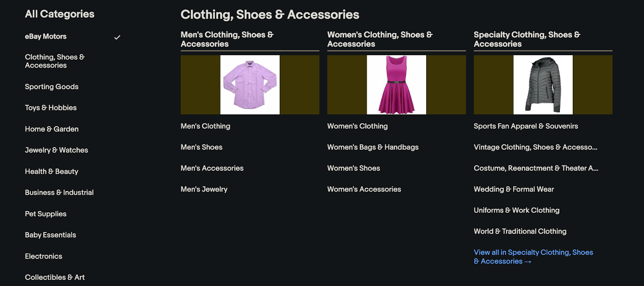
Task: Open the purple men's shirt thumbnail
Action: (250, 85)
